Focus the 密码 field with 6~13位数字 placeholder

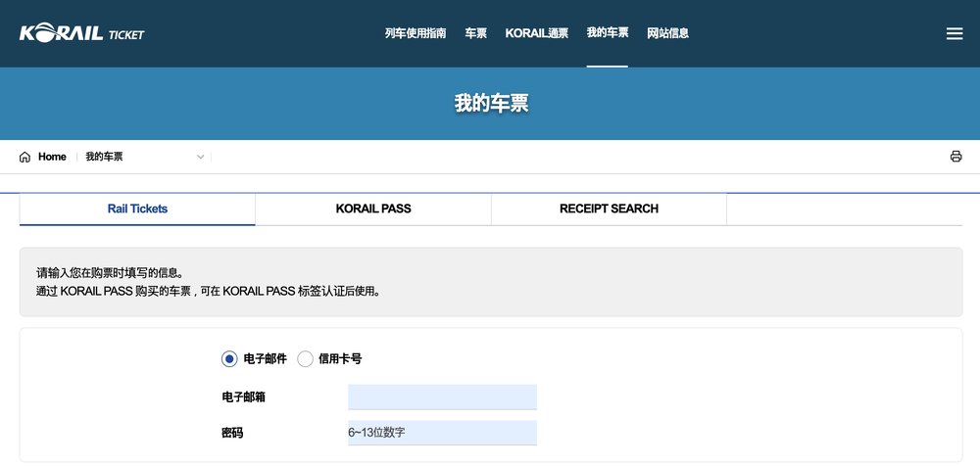point(443,433)
